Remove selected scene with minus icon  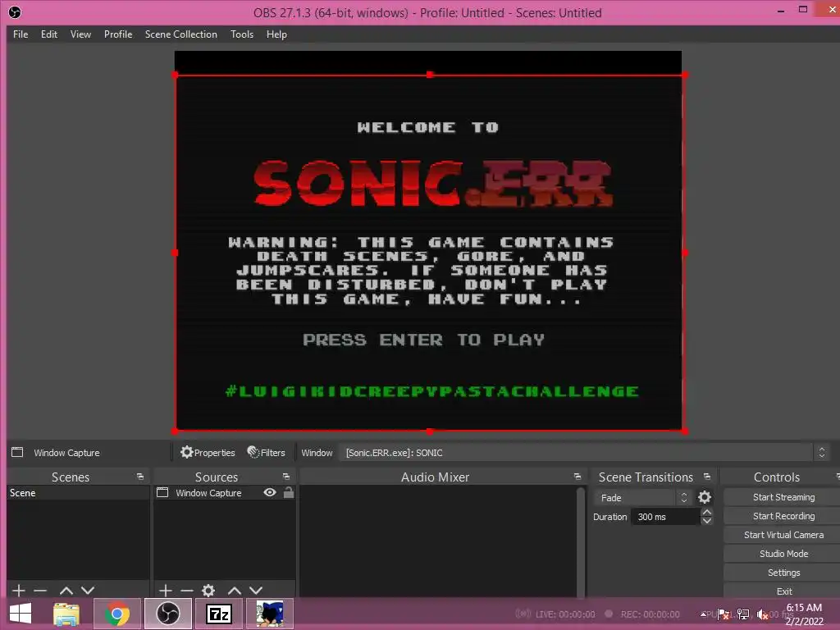pos(40,591)
